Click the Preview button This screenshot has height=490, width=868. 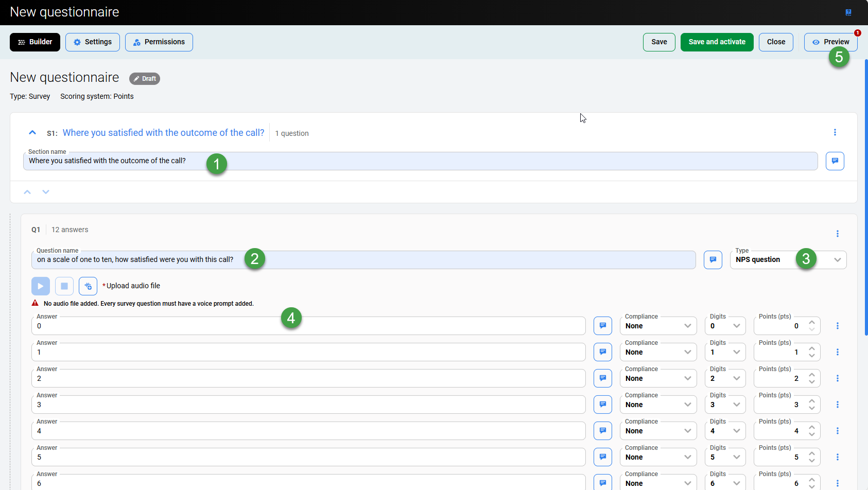(x=830, y=42)
